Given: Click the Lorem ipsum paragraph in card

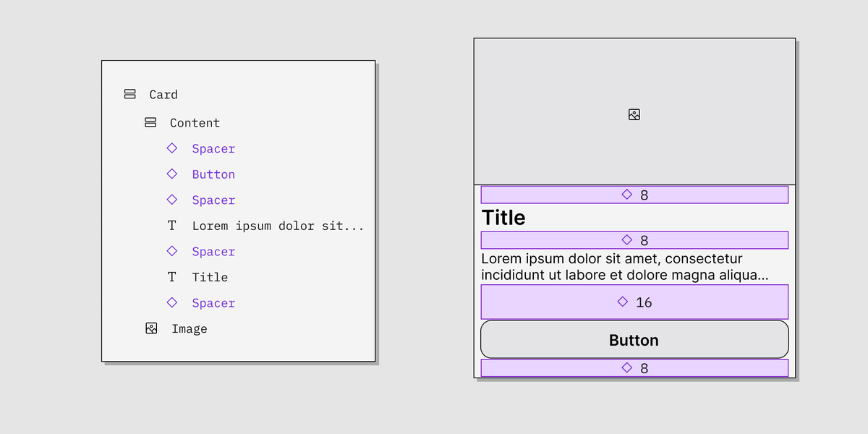Looking at the screenshot, I should pos(624,267).
